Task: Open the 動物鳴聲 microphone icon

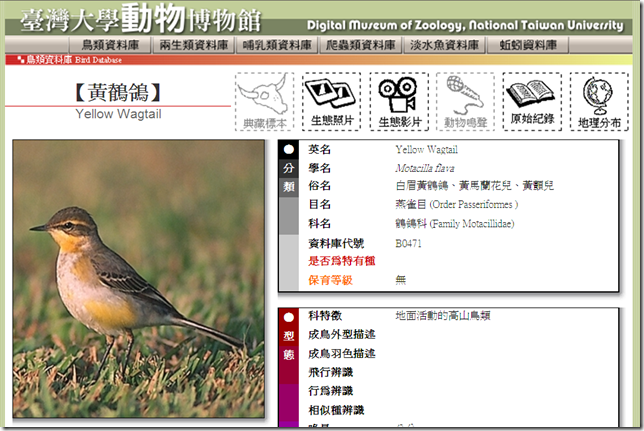Action: [465, 101]
